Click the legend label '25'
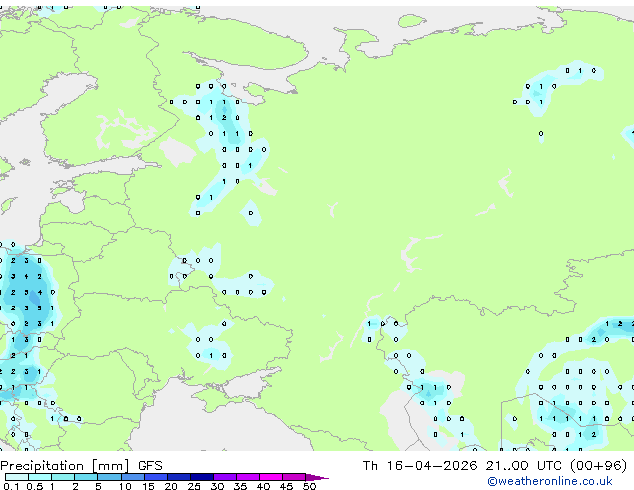Image resolution: width=634 pixels, height=490 pixels. 194,486
